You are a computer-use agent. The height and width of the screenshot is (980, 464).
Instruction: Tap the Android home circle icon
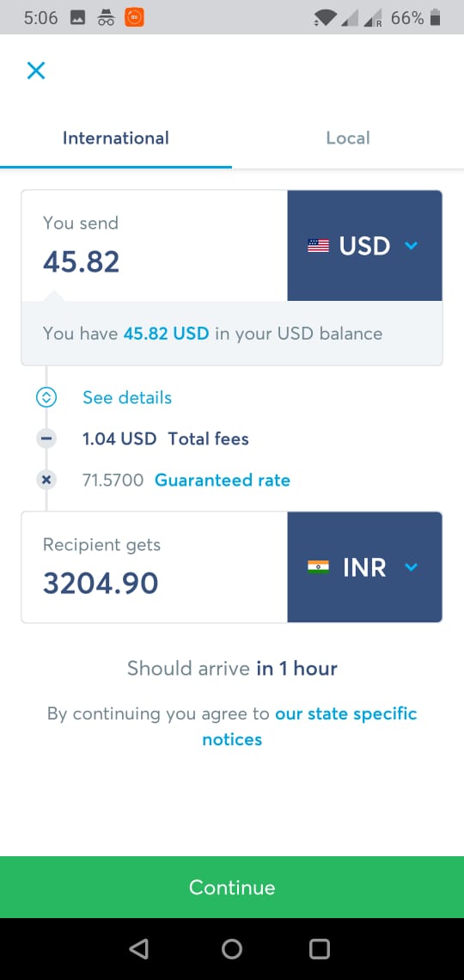click(x=232, y=949)
